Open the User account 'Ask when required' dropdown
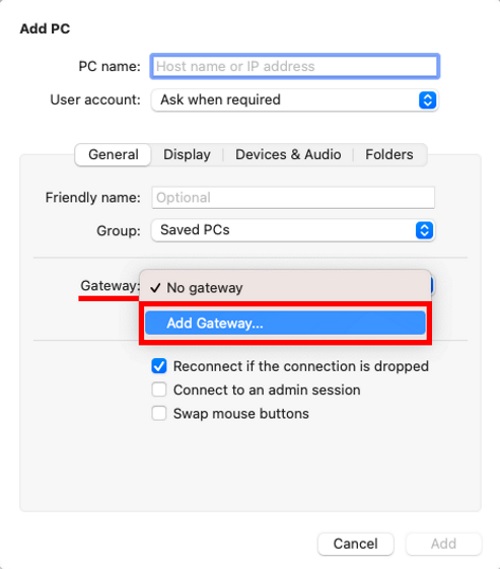Image resolution: width=500 pixels, height=569 pixels. point(294,100)
